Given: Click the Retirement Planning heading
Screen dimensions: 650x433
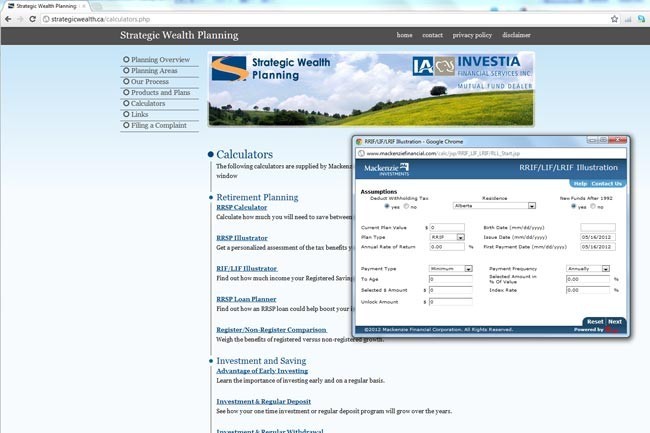Looking at the screenshot, I should (257, 197).
